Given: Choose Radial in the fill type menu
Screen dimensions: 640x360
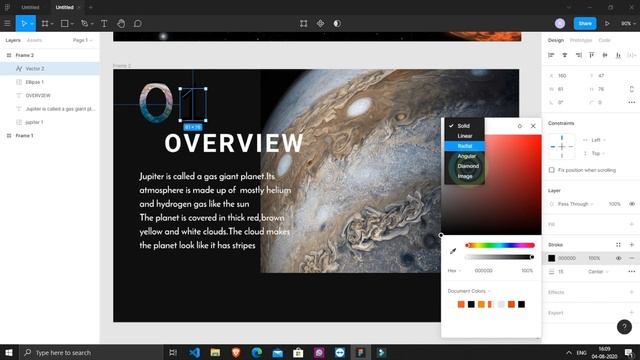Looking at the screenshot, I should 465,146.
